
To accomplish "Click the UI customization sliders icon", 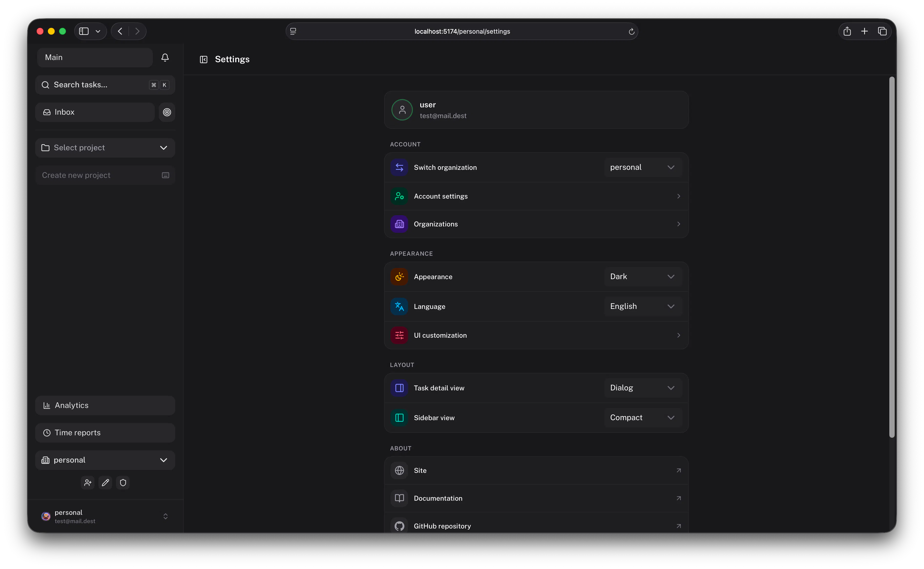I will (x=399, y=335).
